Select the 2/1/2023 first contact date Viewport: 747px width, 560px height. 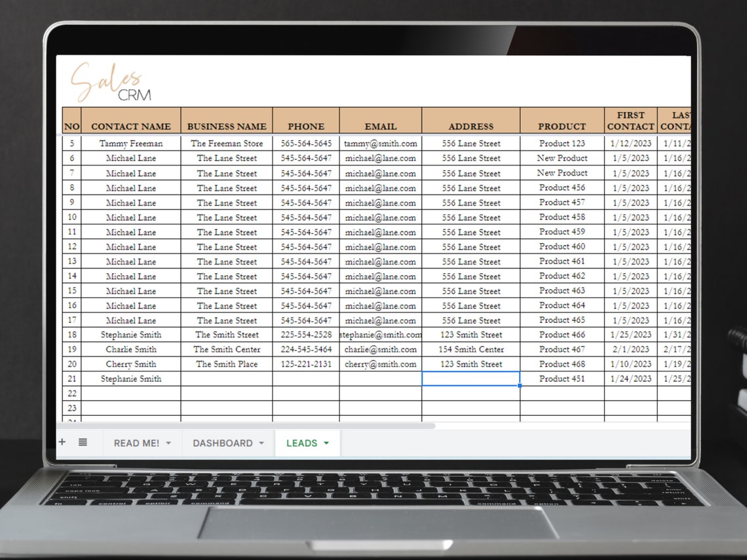[x=630, y=349]
